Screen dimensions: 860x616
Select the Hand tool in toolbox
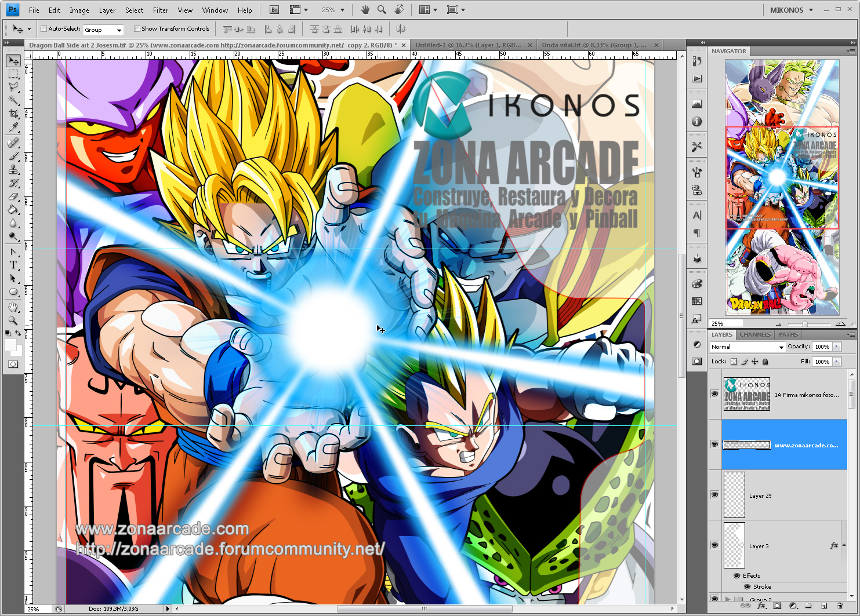(x=13, y=307)
